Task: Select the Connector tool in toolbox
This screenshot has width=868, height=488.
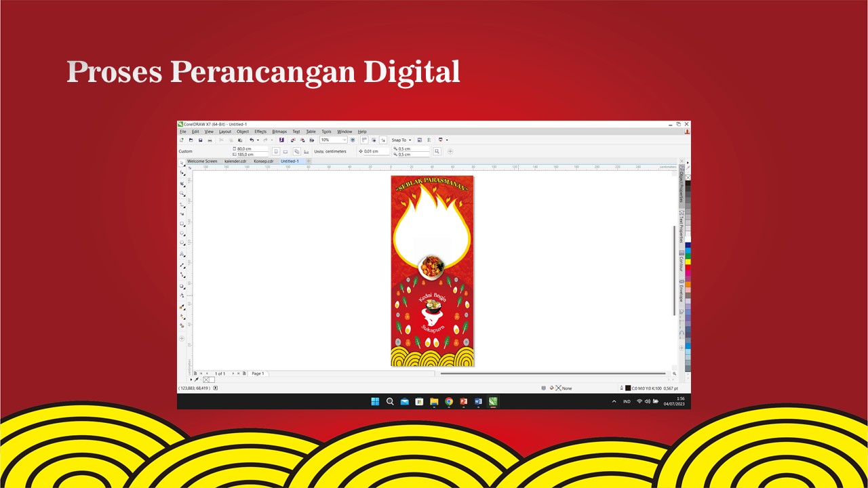Action: click(x=182, y=275)
